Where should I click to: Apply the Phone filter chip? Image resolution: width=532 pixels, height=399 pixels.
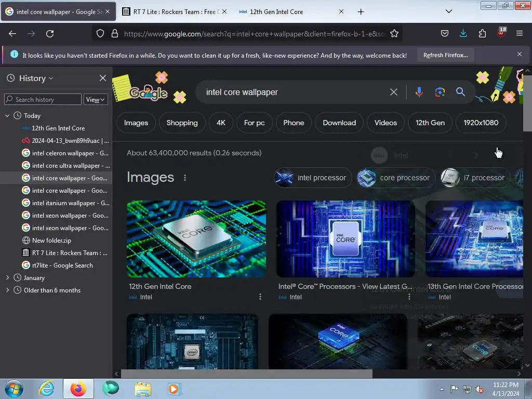294,123
